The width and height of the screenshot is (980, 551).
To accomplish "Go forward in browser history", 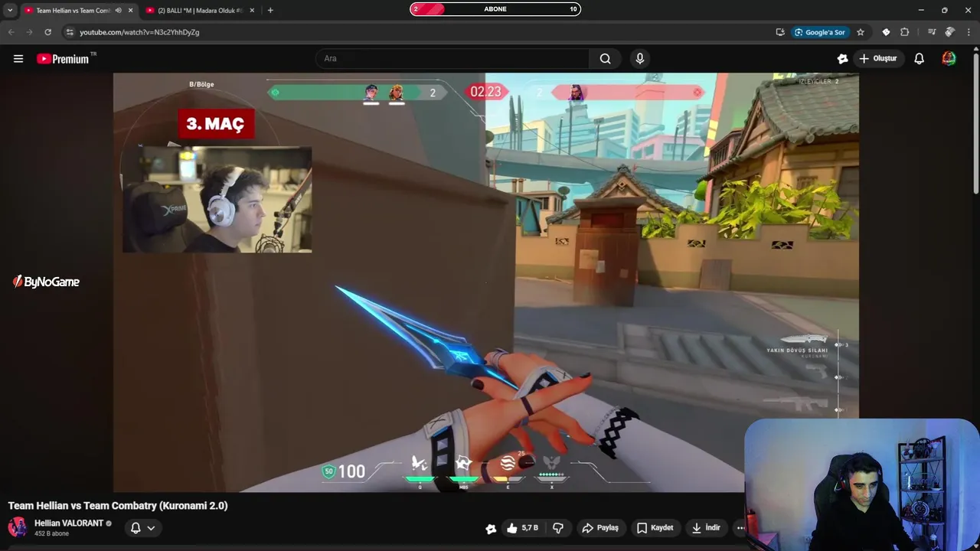I will pos(29,32).
